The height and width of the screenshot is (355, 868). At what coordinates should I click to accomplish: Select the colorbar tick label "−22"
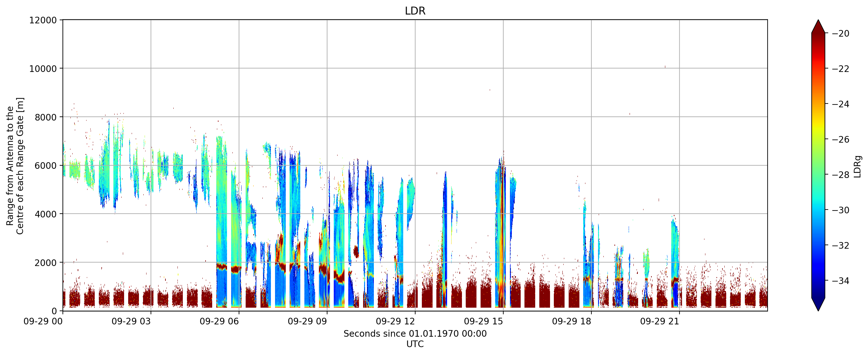coord(840,69)
